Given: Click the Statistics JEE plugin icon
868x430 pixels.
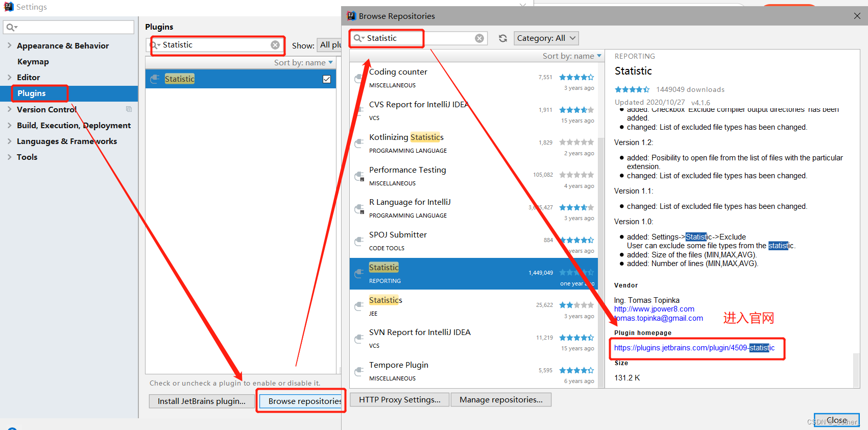Looking at the screenshot, I should 359,306.
